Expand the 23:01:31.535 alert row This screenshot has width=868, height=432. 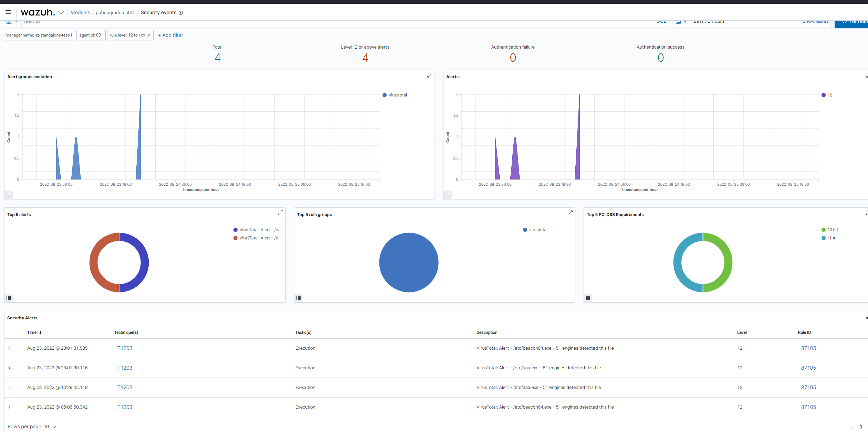[9, 348]
